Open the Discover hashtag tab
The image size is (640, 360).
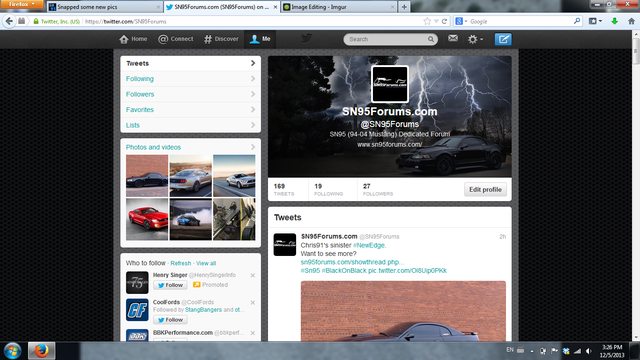[221, 39]
